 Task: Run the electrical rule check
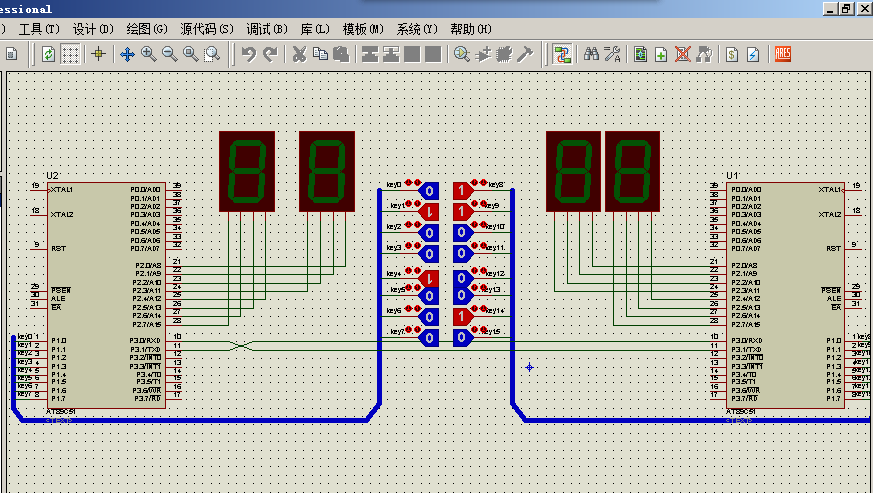pyautogui.click(x=753, y=54)
